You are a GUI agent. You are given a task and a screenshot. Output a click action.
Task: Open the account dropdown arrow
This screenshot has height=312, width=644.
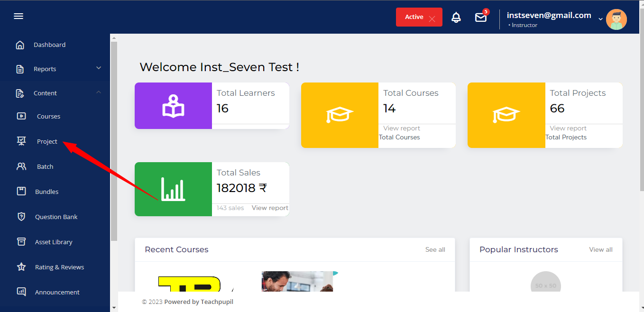pyautogui.click(x=600, y=19)
